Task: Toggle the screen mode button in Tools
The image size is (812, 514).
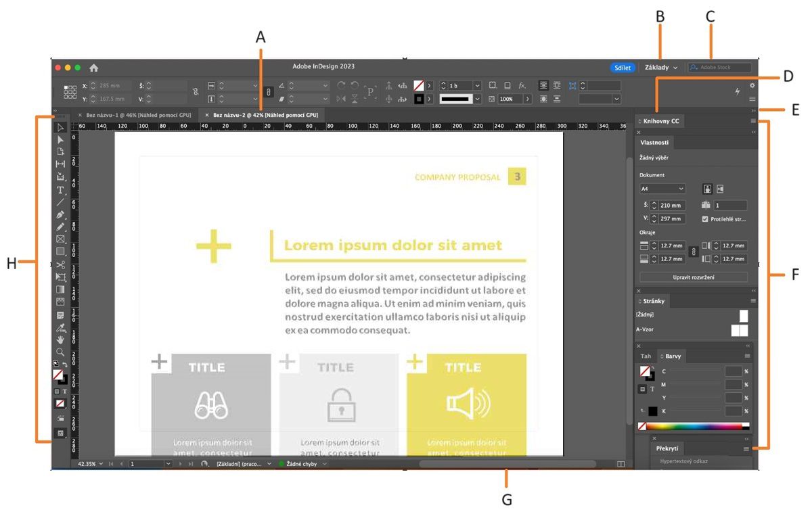Action: click(x=60, y=433)
